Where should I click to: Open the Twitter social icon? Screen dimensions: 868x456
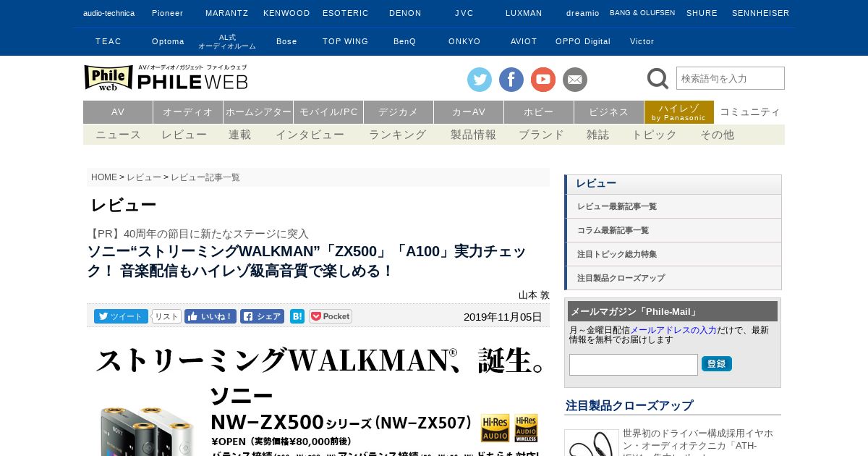pyautogui.click(x=480, y=80)
